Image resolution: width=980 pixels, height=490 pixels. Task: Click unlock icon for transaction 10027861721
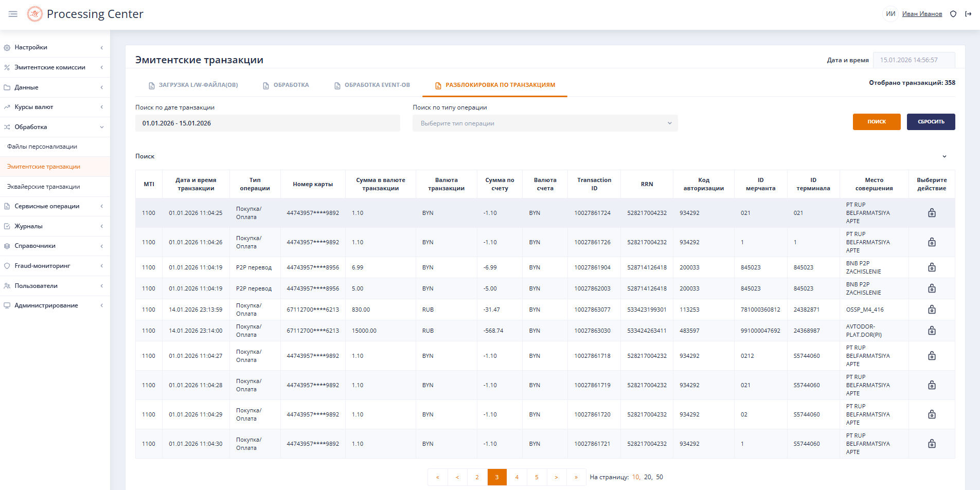point(931,444)
